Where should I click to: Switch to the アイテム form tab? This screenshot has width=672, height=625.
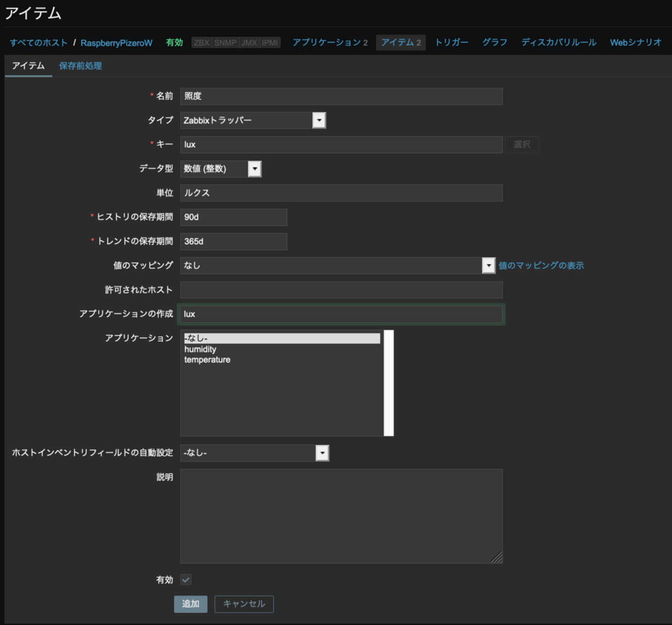click(28, 66)
